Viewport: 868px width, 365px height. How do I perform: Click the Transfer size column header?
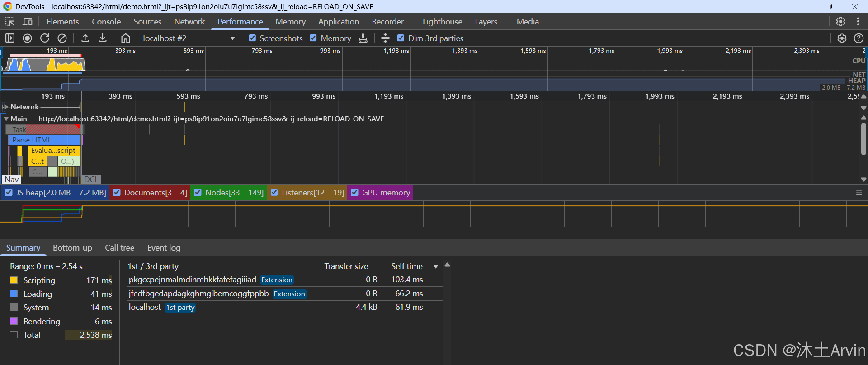(x=346, y=266)
